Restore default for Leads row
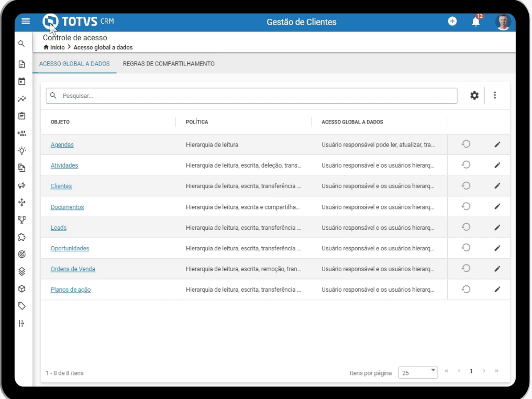 click(x=466, y=227)
